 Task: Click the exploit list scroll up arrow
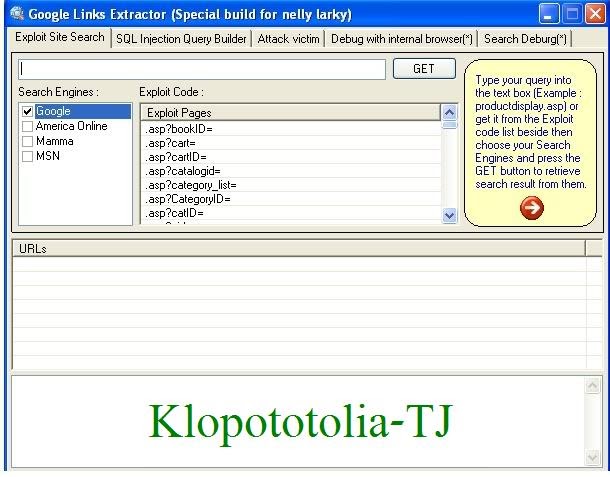(x=449, y=113)
